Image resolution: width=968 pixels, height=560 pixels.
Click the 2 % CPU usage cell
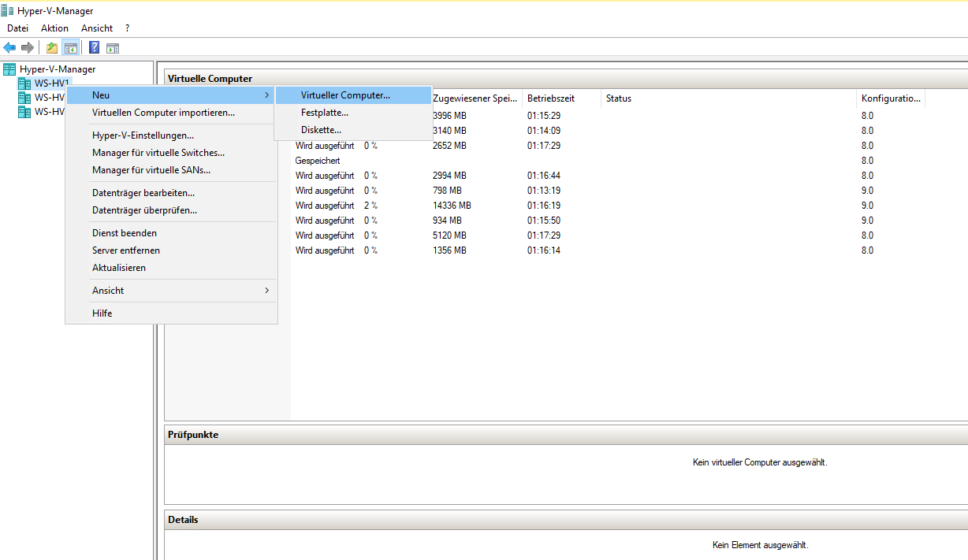coord(370,206)
